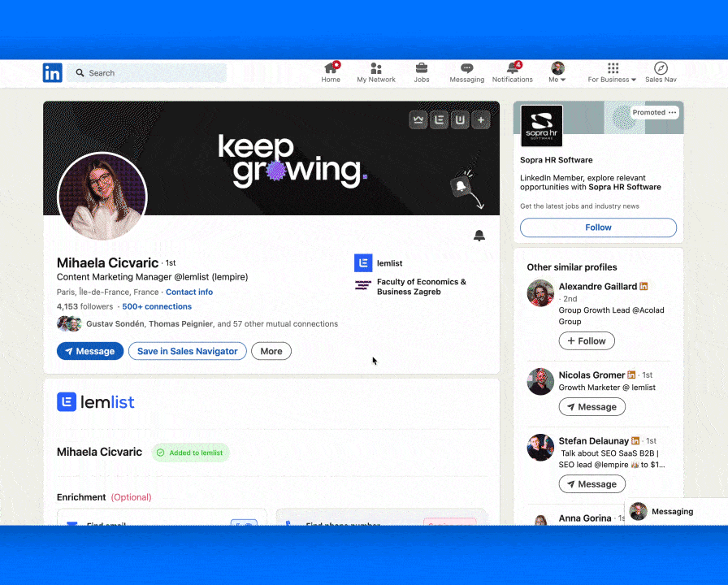
Task: Click Save in Sales Navigator
Action: pyautogui.click(x=187, y=351)
